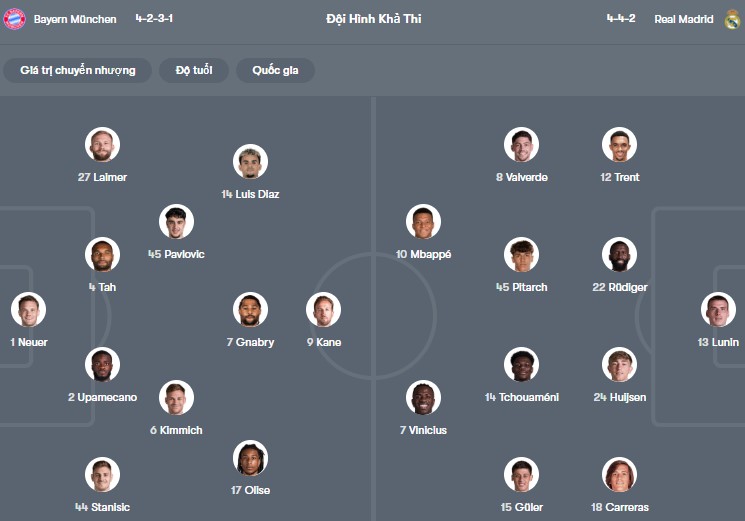
Task: Open Olise's player photo
Action: (250, 458)
